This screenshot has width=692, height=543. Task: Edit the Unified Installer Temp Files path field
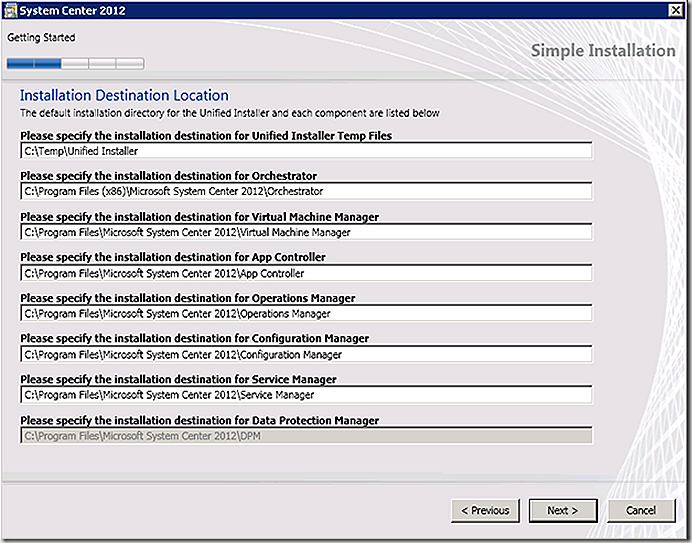(306, 151)
